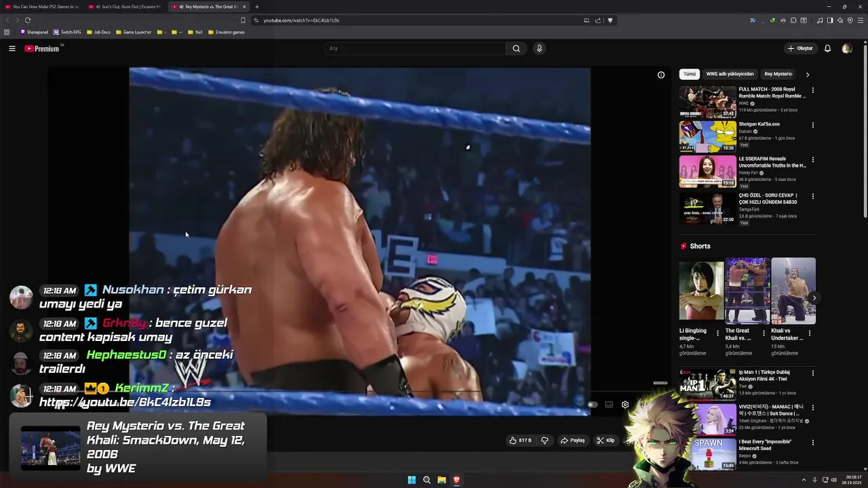Viewport: 868px width, 488px height.
Task: Click the browser address bar URL
Action: click(301, 20)
